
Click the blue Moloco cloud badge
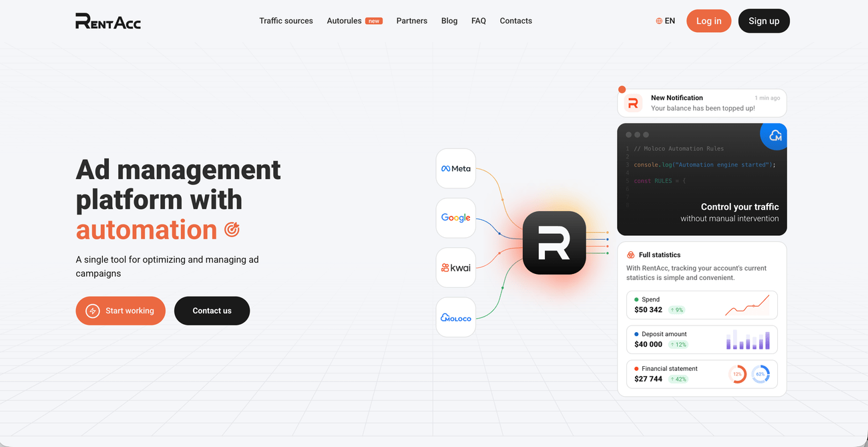coord(775,136)
